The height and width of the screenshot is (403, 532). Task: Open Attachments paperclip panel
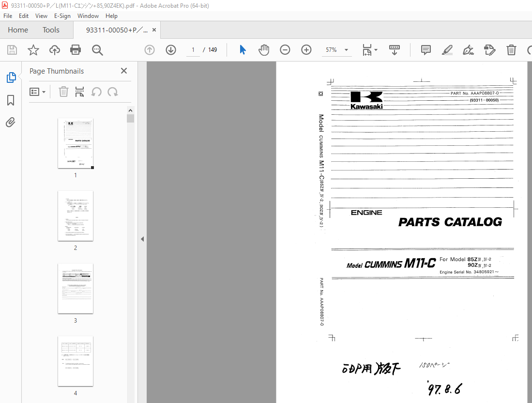pos(11,122)
